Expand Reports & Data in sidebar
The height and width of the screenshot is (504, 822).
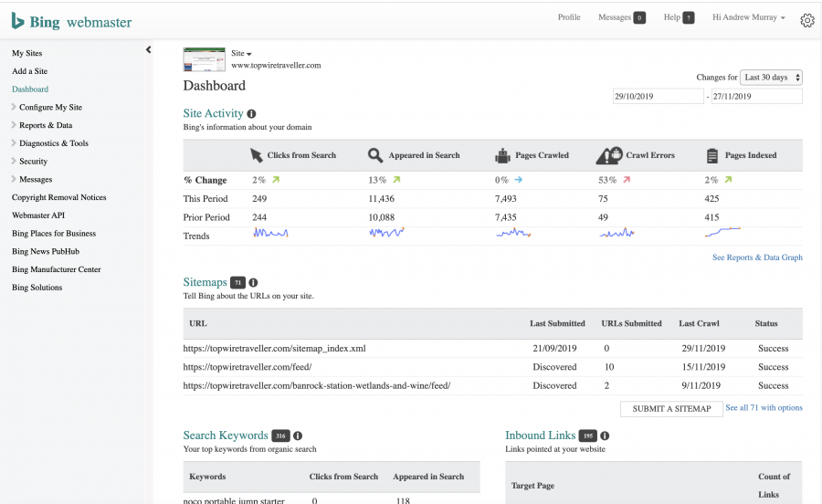point(42,125)
